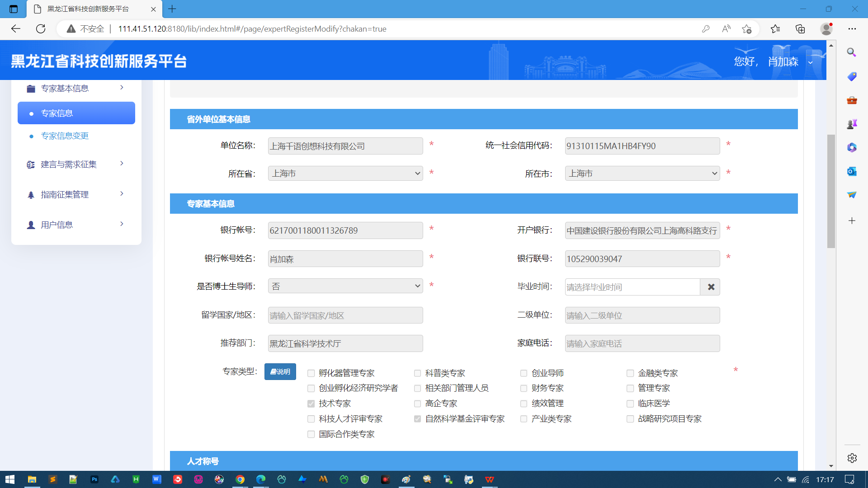Open the 用户信息 sidebar menu
This screenshot has width=868, height=488.
[x=76, y=225]
